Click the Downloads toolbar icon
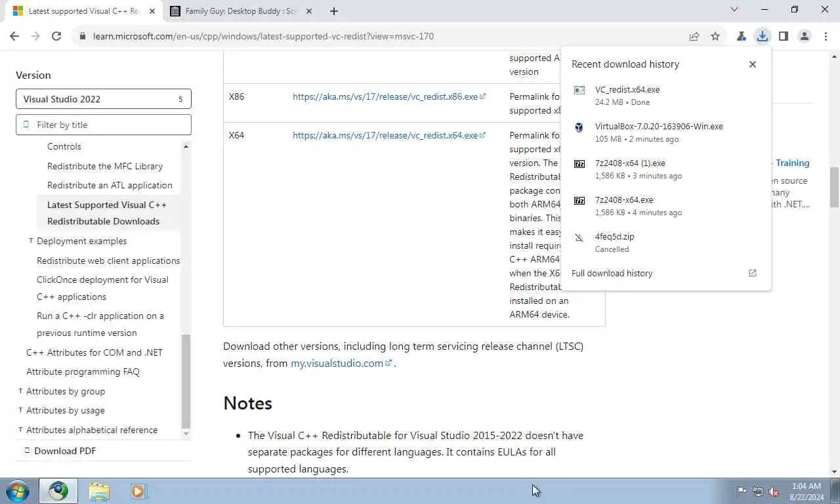 (x=762, y=36)
